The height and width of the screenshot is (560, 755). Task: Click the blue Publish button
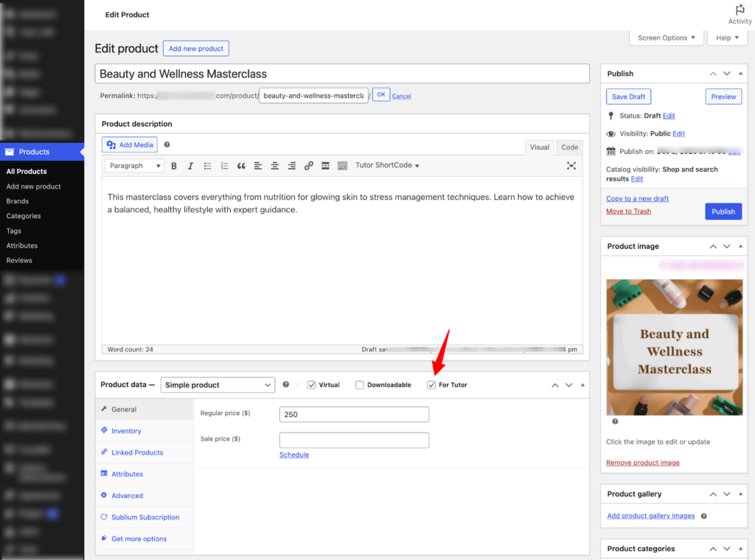coord(723,211)
